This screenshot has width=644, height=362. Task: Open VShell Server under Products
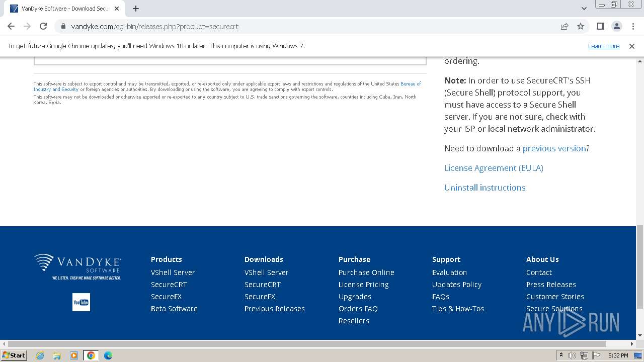tap(173, 273)
